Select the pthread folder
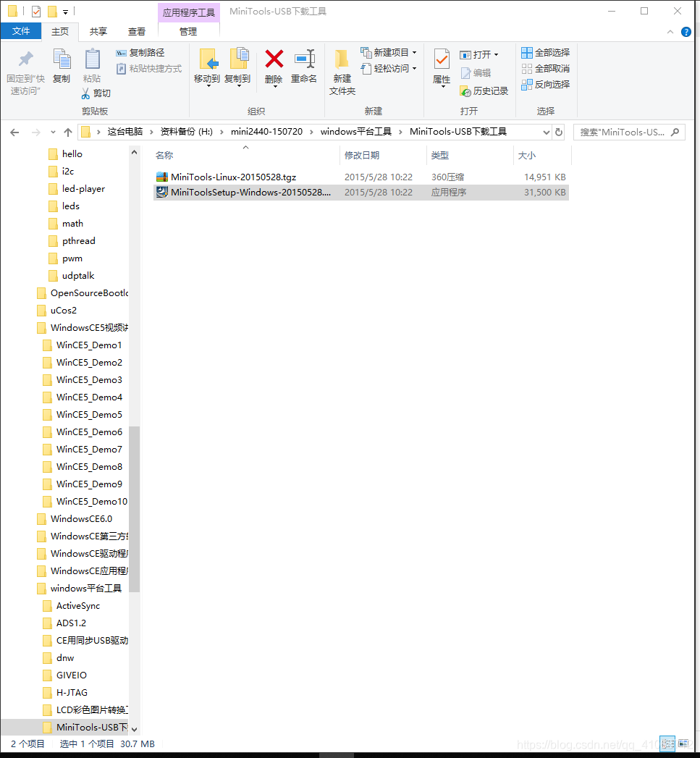This screenshot has height=758, width=700. [x=78, y=241]
